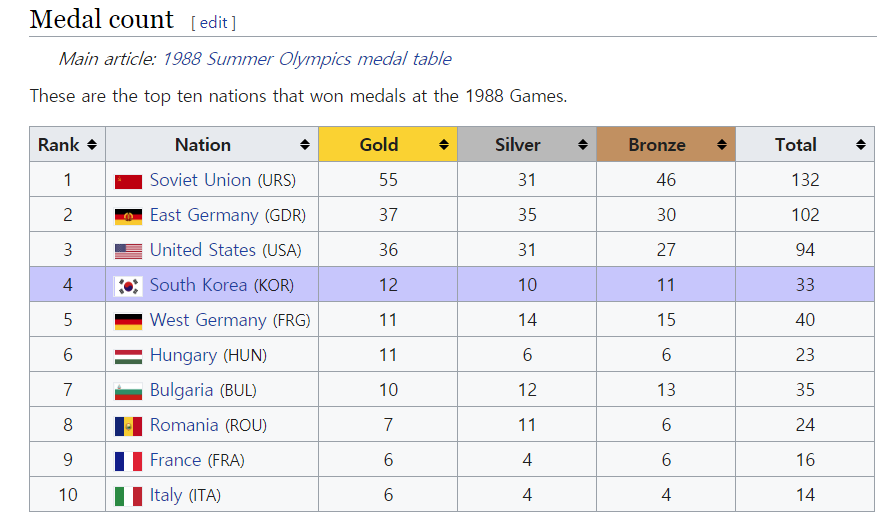Click the Soviet Union flag icon
877x513 pixels.
point(128,181)
